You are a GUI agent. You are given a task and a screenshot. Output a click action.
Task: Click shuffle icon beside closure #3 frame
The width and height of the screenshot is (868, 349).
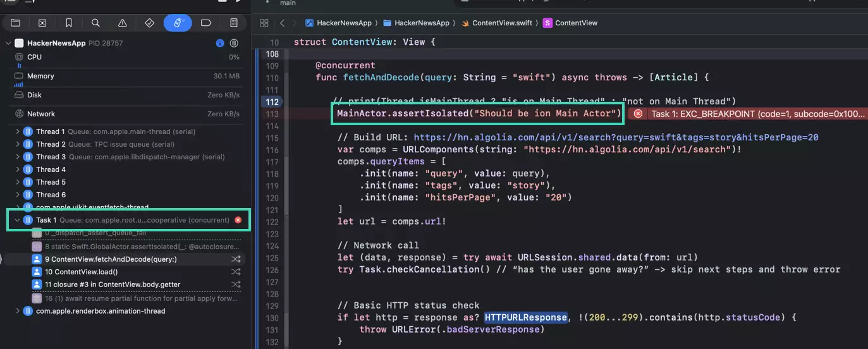coord(236,285)
